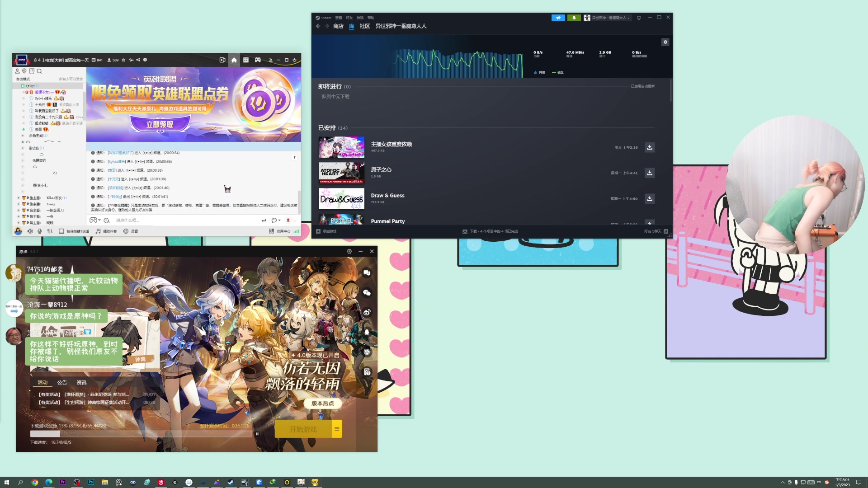
Task: Open Steam downloads status in footer
Action: (x=491, y=231)
